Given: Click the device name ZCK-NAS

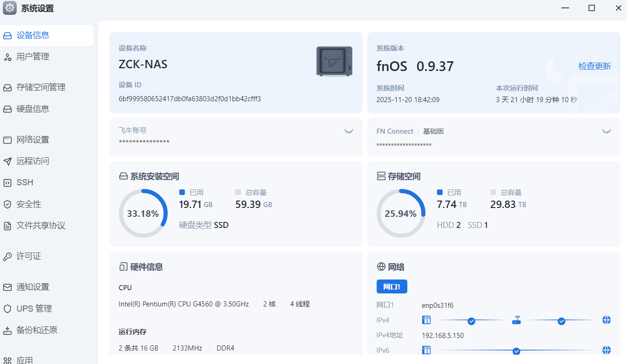Looking at the screenshot, I should pyautogui.click(x=143, y=64).
